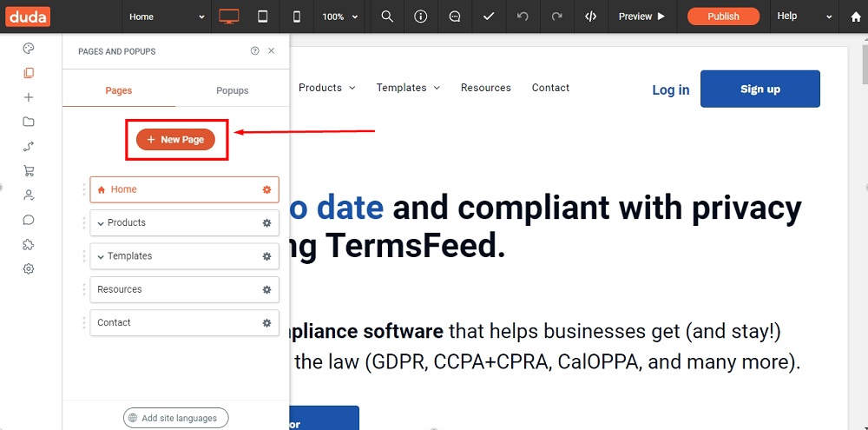Image resolution: width=868 pixels, height=430 pixels.
Task: Open Pages and Popups help icon
Action: tap(254, 51)
